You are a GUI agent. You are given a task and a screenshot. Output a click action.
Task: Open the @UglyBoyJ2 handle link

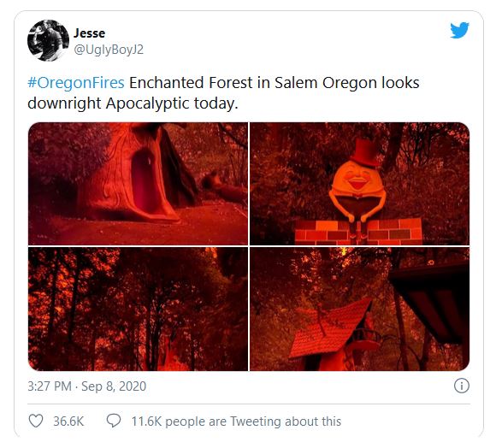(109, 50)
